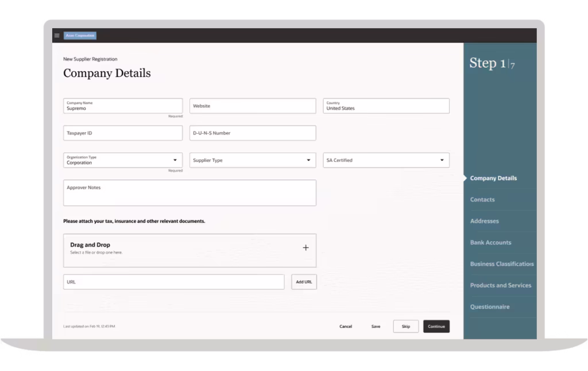Expand the Organization Type dropdown
Image resolution: width=588 pixels, height=371 pixels.
175,160
